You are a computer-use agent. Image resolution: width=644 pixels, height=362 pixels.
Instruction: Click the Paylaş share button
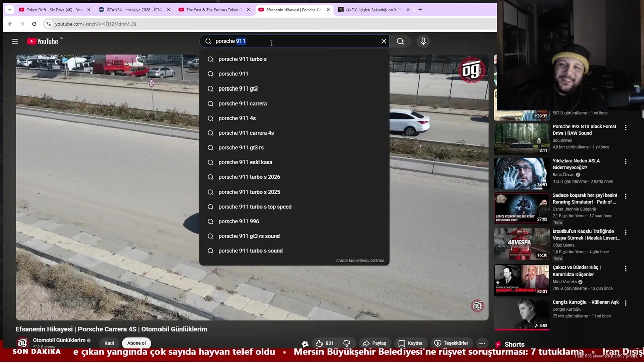[x=374, y=343]
